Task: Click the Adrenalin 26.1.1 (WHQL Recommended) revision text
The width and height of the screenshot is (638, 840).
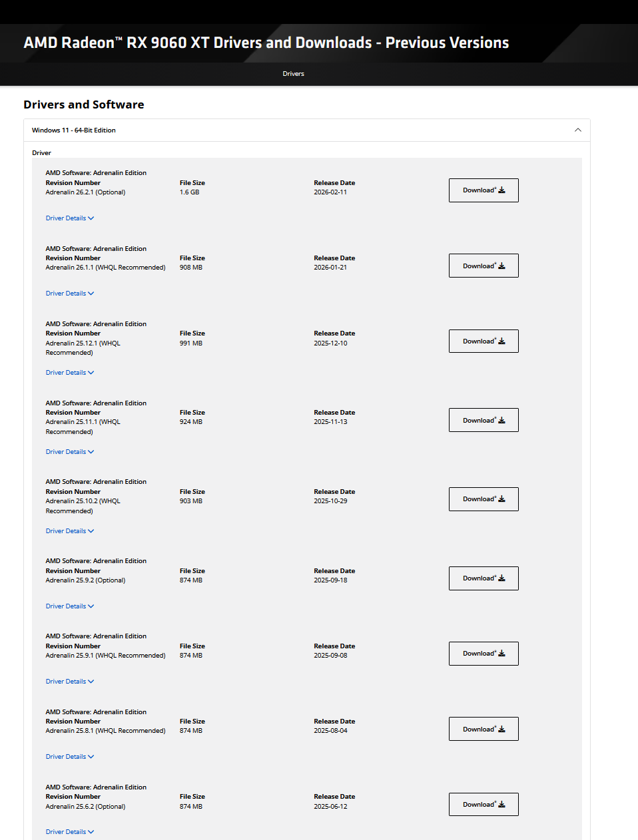Action: click(x=105, y=268)
